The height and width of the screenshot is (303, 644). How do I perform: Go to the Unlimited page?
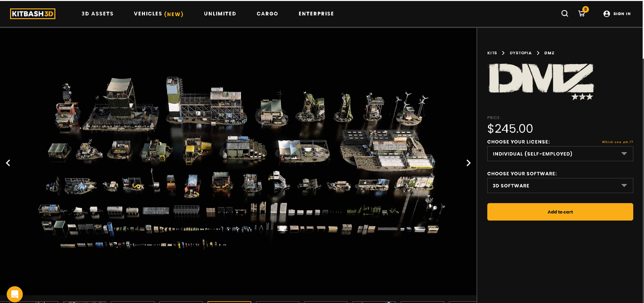(220, 14)
